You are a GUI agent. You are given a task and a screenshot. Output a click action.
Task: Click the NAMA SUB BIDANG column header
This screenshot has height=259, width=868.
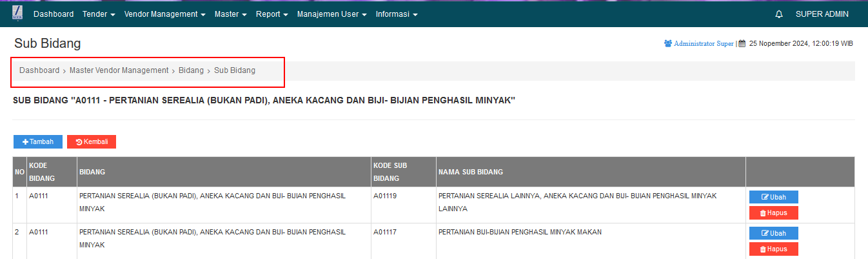coord(591,172)
